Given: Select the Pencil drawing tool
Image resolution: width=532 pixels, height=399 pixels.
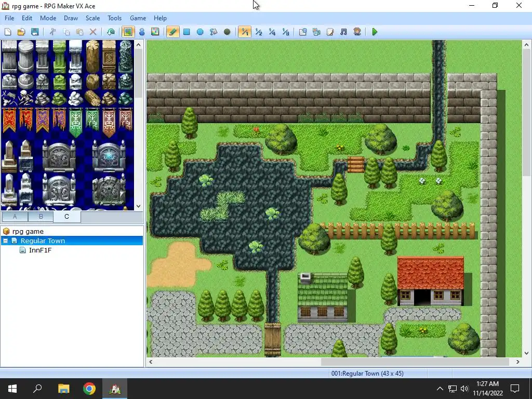Looking at the screenshot, I should 172,32.
